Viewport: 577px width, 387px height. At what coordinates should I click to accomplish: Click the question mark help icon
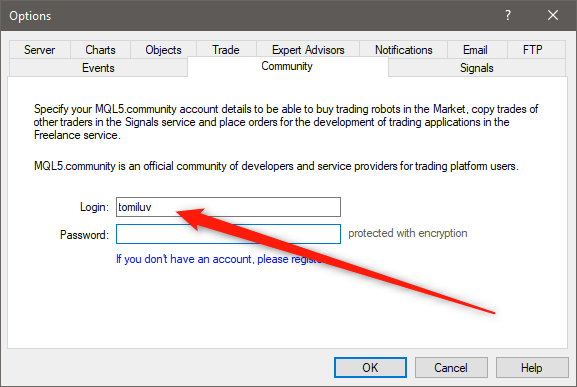tap(508, 15)
